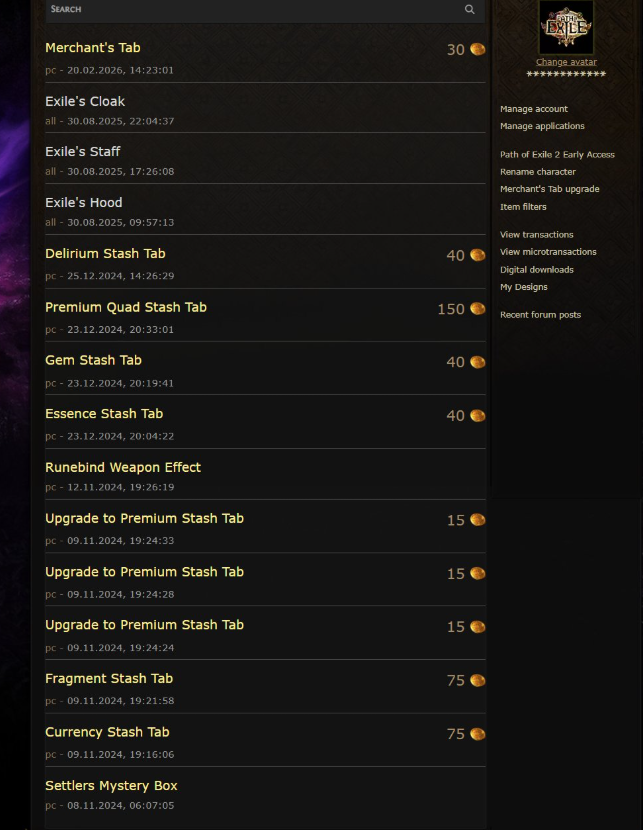Open Merchant's Tab upgrade link
This screenshot has width=643, height=830.
click(549, 189)
